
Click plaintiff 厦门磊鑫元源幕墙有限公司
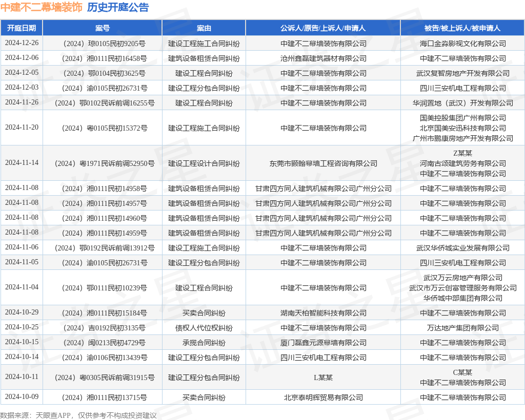(x=324, y=343)
